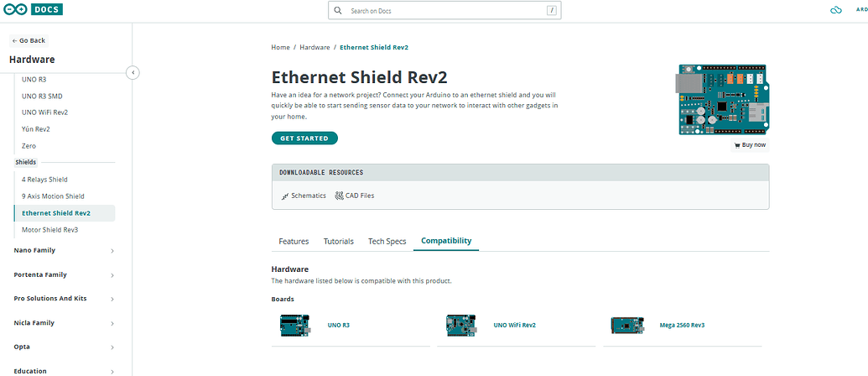Open the Arduino Cloud icon

pyautogui.click(x=834, y=11)
